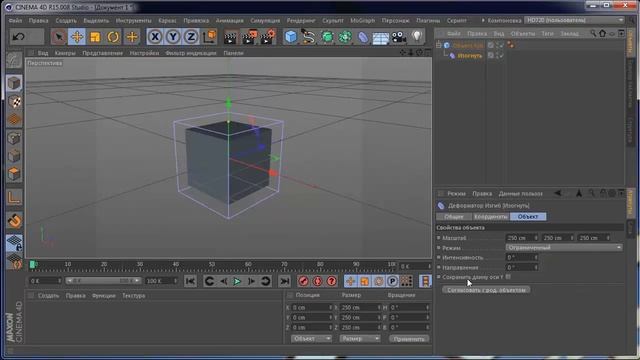Play animation forward
Viewport: 640px width, 360px height.
coord(237,281)
